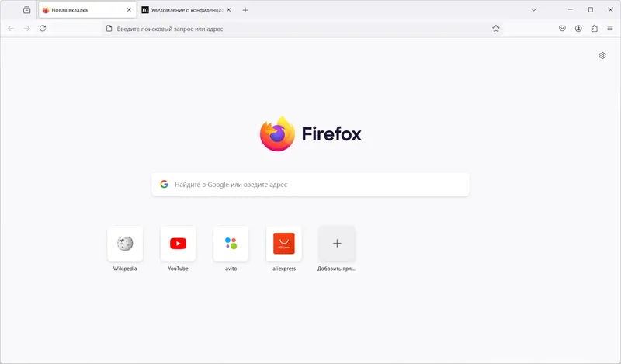The width and height of the screenshot is (621, 364).
Task: Bookmark page with the star icon
Action: point(496,29)
